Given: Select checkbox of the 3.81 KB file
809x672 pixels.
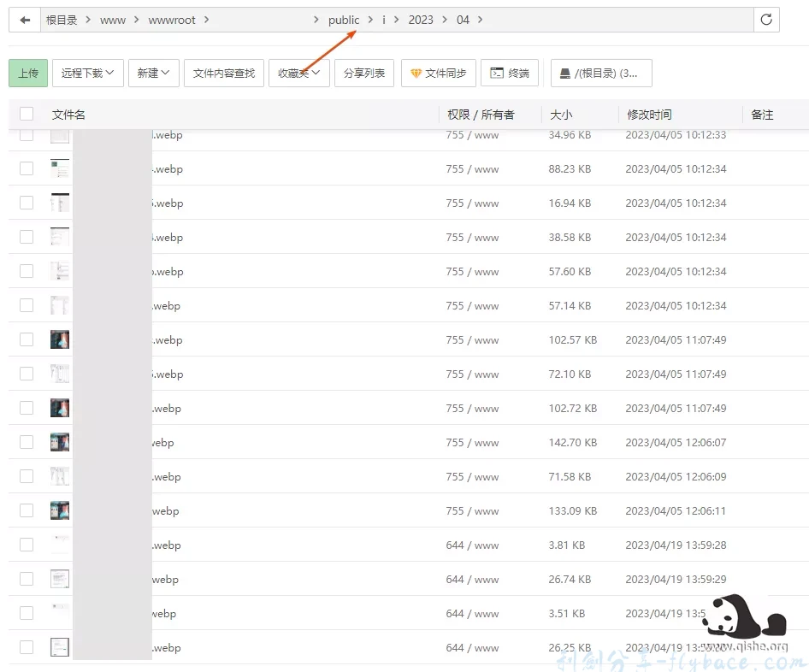Looking at the screenshot, I should (x=27, y=545).
